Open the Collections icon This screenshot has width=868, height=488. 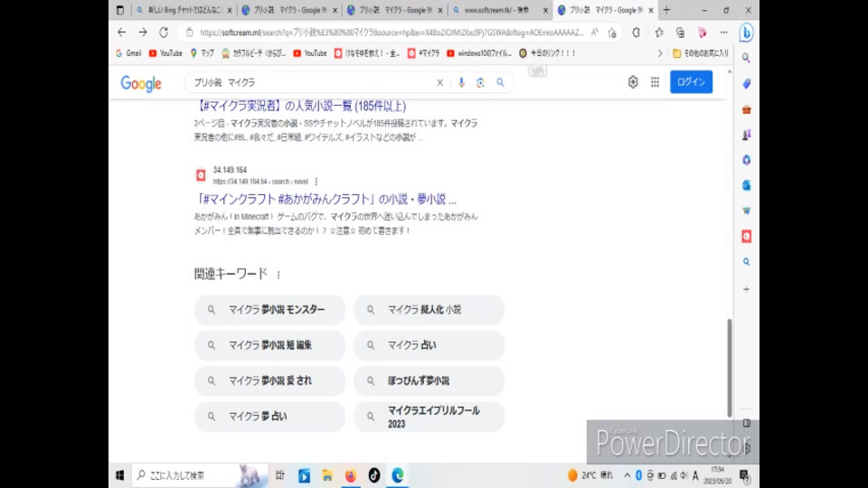click(x=680, y=33)
